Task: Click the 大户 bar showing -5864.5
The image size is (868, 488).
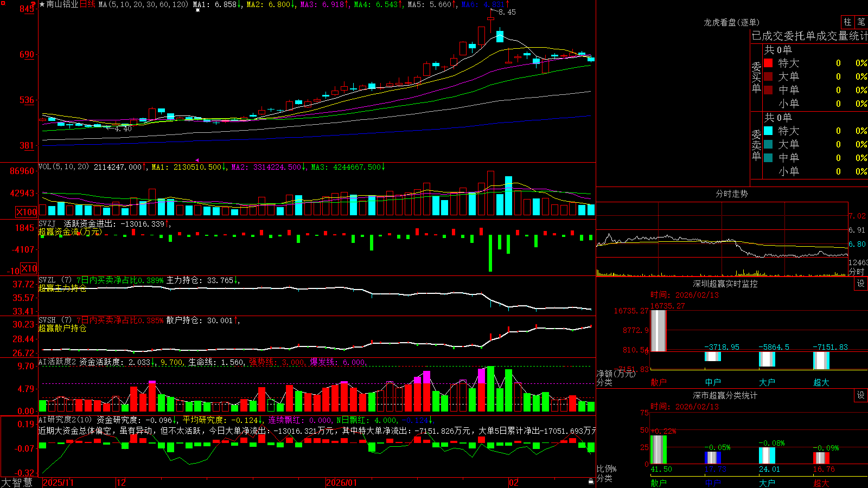Action: [x=767, y=359]
